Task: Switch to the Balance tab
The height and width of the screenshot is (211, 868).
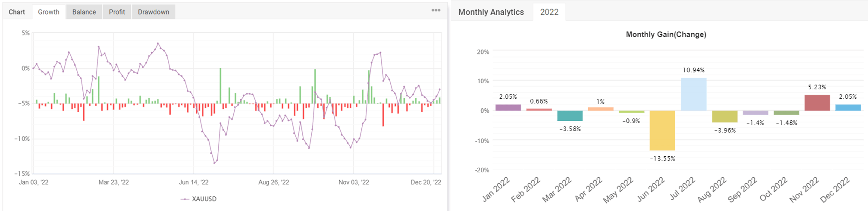Action: [84, 12]
